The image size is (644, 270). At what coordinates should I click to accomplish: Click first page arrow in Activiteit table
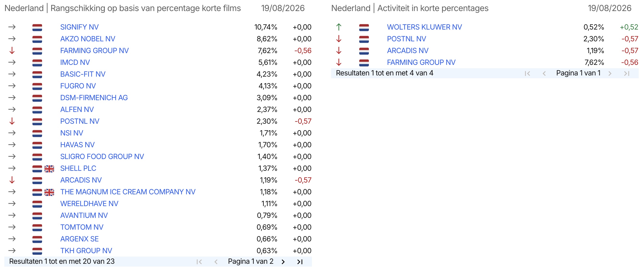pyautogui.click(x=527, y=74)
